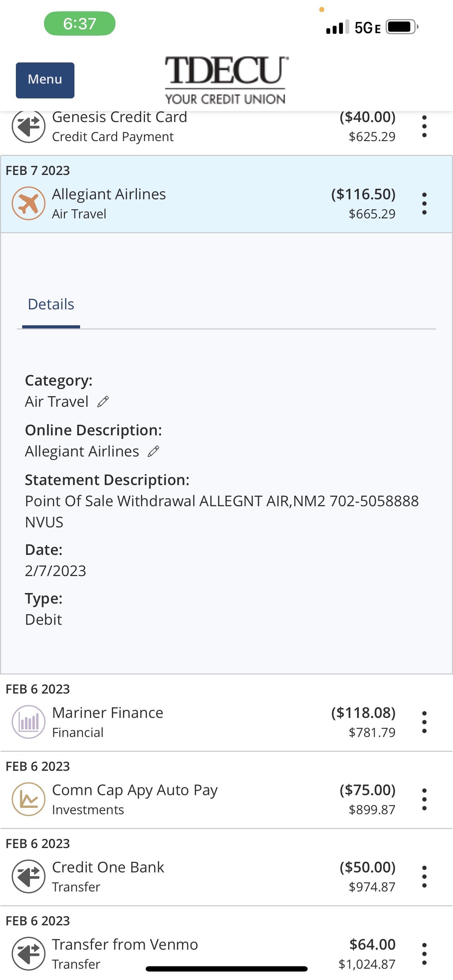The height and width of the screenshot is (980, 453).
Task: Open options menu for Allegiant Airlines transaction
Action: click(424, 203)
